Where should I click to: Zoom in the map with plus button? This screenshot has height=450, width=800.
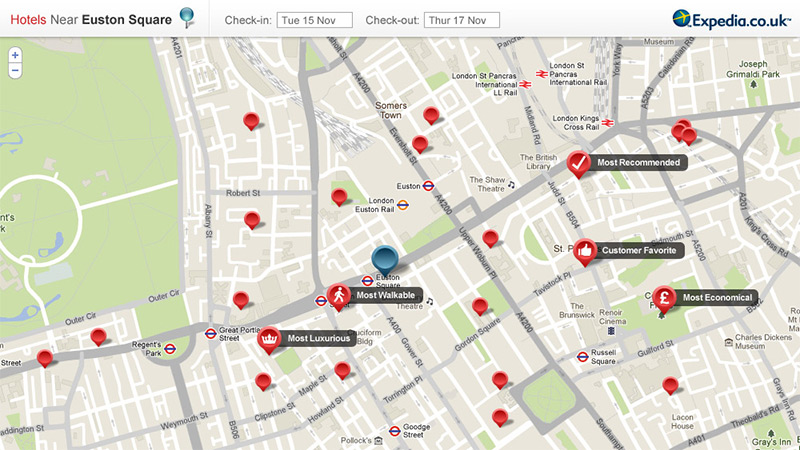[x=15, y=55]
